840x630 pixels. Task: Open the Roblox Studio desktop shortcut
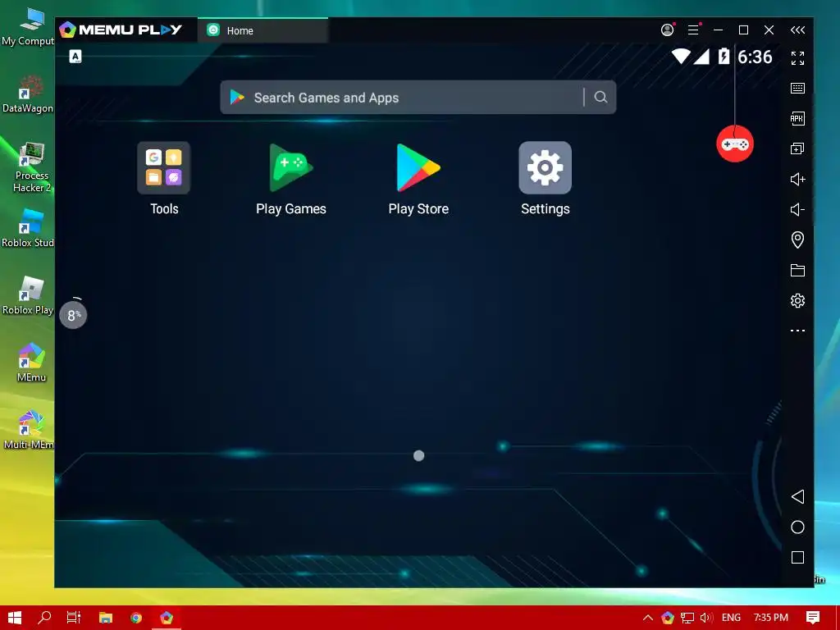(x=28, y=229)
